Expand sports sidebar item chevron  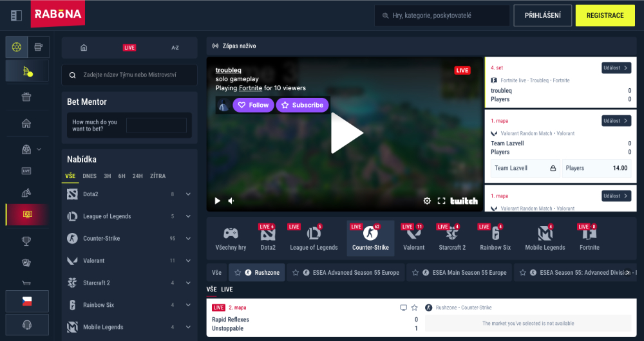(x=39, y=149)
